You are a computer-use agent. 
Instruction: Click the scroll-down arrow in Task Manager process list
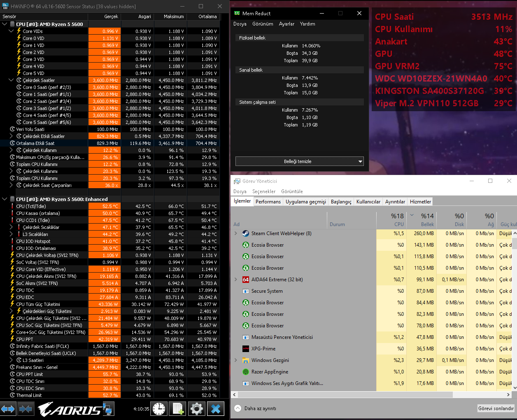515,387
